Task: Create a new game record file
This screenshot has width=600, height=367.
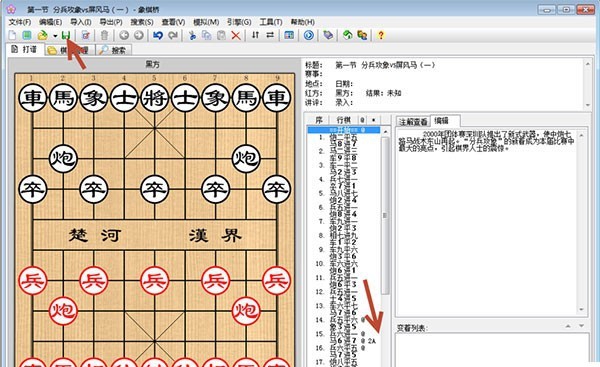Action: [12, 36]
